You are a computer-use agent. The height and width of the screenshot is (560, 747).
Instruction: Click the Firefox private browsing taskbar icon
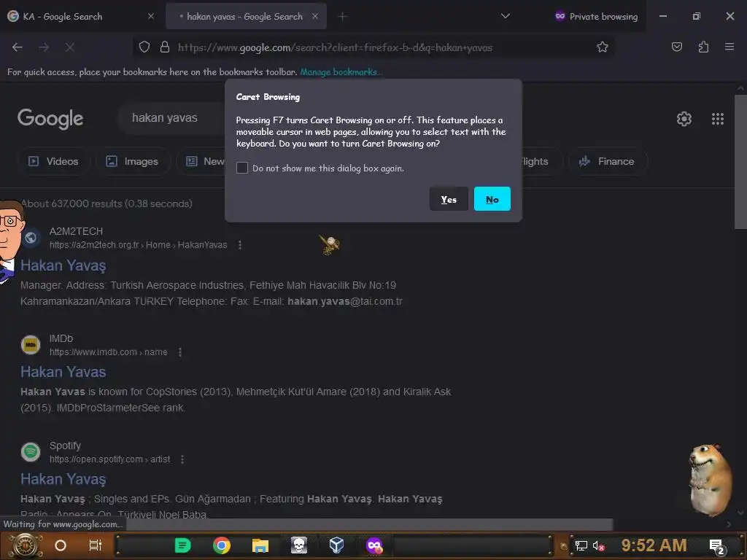[374, 545]
